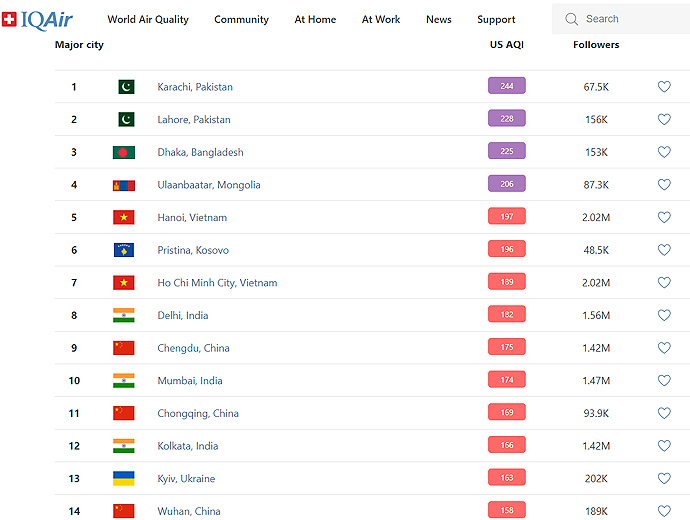Go to the News section
The height and width of the screenshot is (520, 690).
coord(438,19)
